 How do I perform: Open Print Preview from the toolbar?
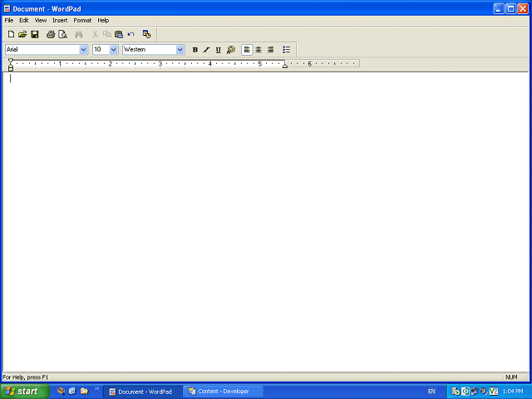63,34
